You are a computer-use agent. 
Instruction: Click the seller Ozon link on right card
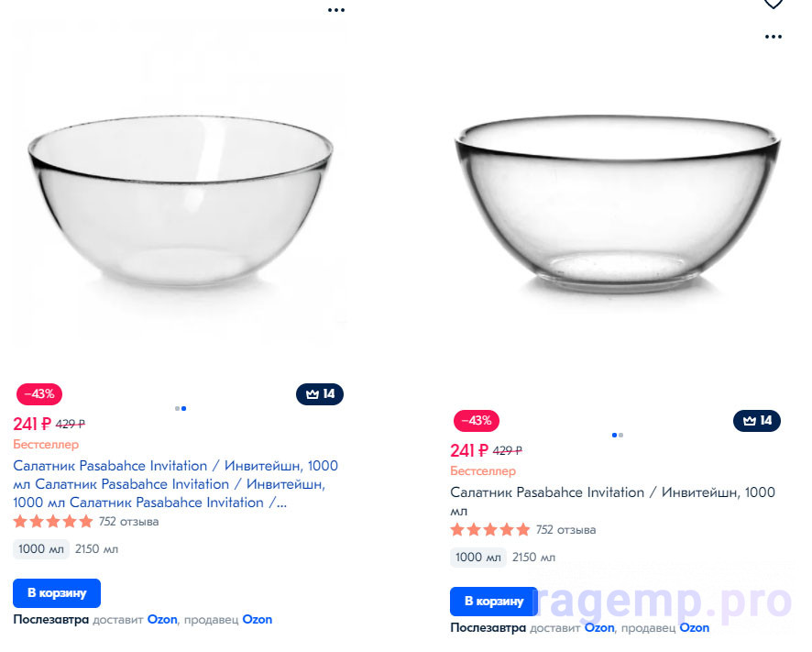tap(694, 628)
